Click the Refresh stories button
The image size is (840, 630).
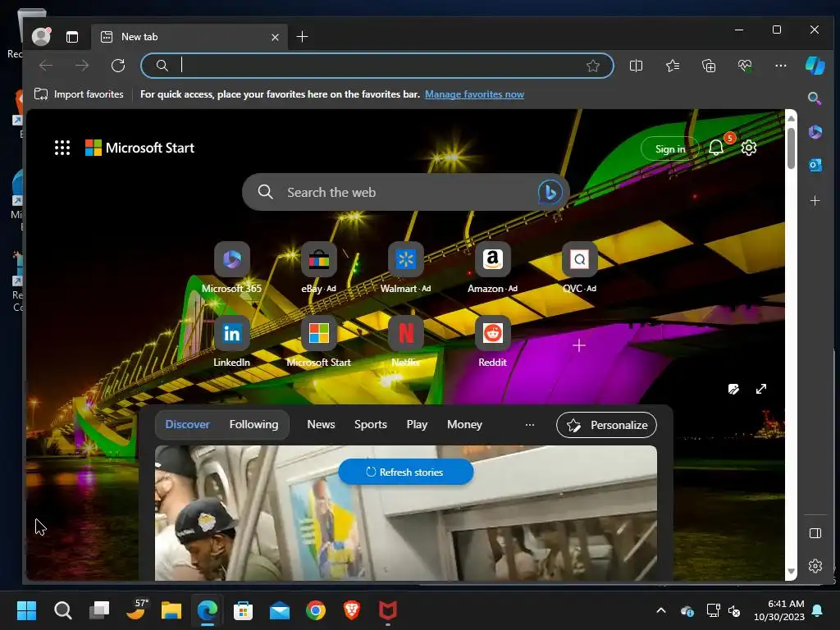[405, 472]
